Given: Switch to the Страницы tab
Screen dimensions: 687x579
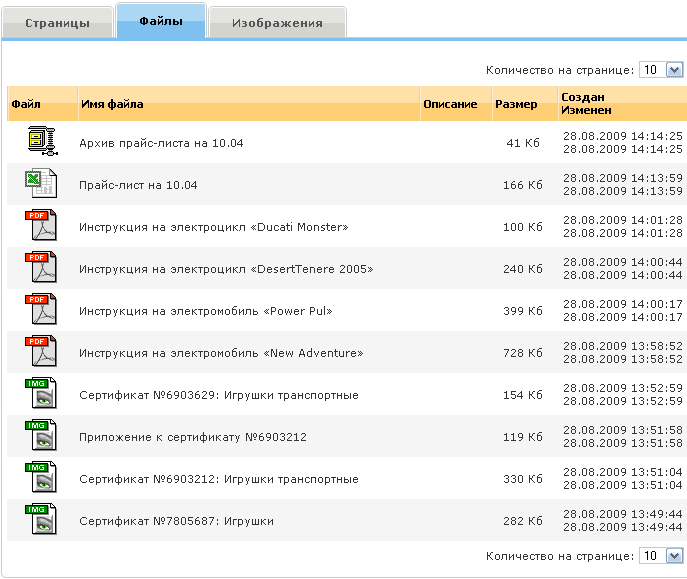Looking at the screenshot, I should coord(57,22).
